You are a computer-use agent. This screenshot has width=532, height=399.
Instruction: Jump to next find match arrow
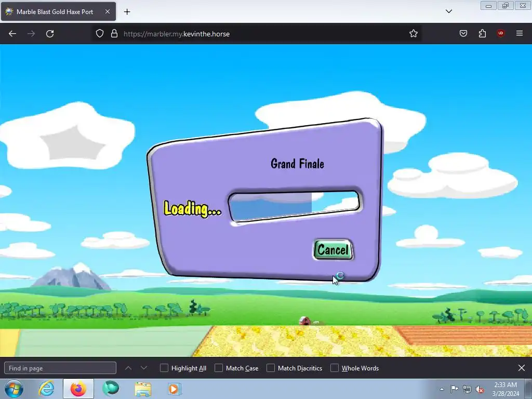[144, 368]
